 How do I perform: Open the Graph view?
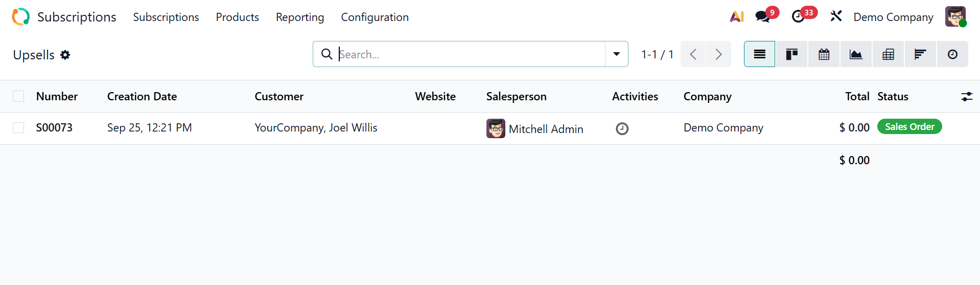coord(856,54)
